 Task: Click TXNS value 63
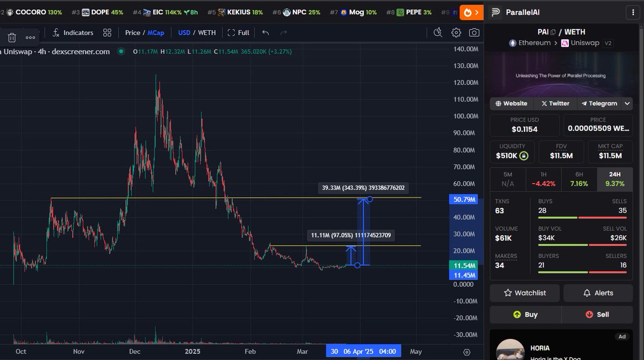point(500,211)
